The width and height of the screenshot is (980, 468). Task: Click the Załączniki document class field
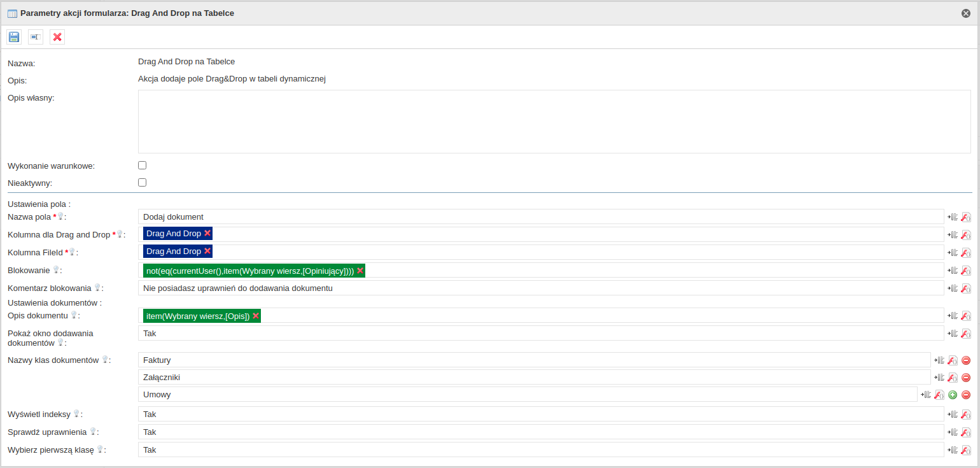click(535, 377)
